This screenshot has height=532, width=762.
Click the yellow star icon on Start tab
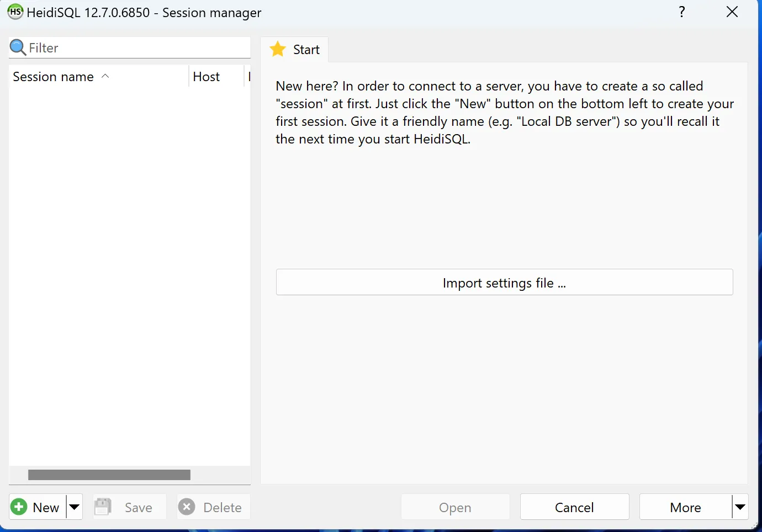pyautogui.click(x=278, y=49)
